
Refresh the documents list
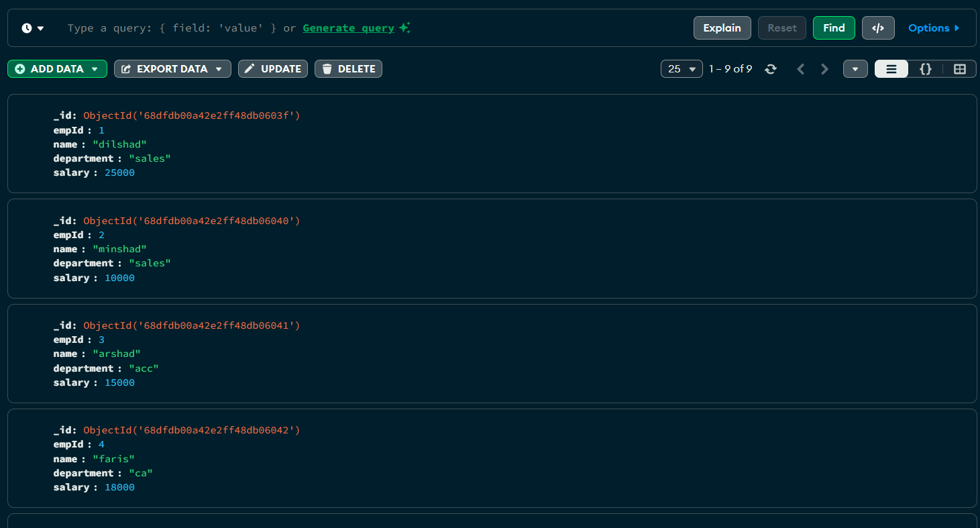[x=771, y=68]
